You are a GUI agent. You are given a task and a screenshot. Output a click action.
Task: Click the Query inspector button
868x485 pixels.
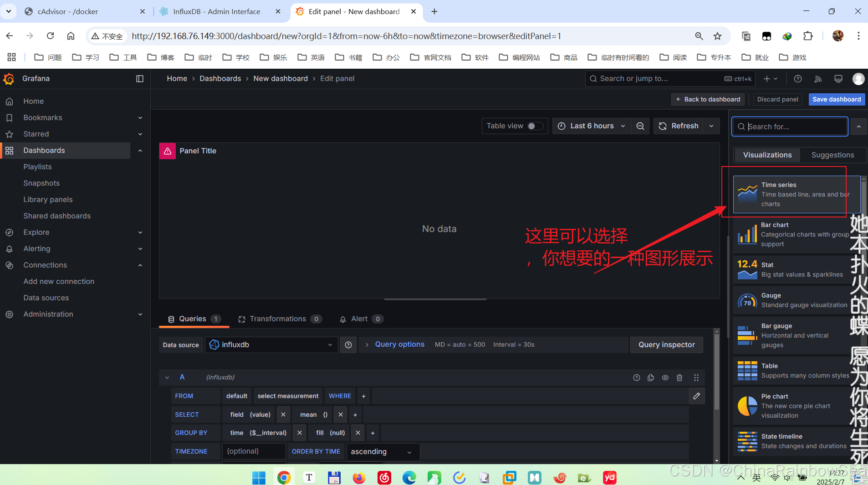coord(666,345)
